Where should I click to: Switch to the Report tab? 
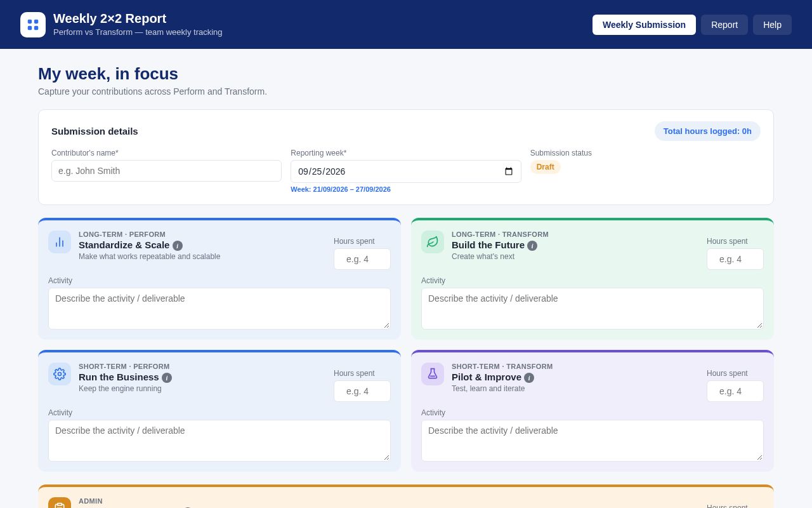pyautogui.click(x=724, y=25)
